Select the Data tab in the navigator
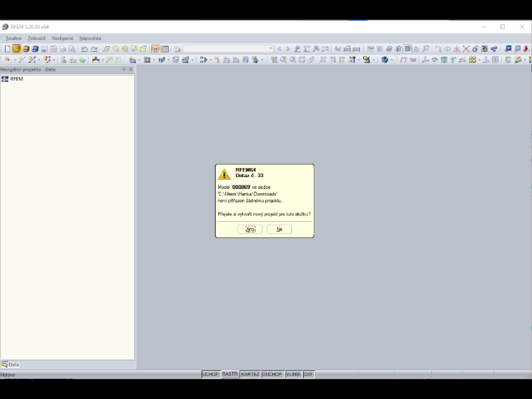532x399 pixels. pos(10,365)
